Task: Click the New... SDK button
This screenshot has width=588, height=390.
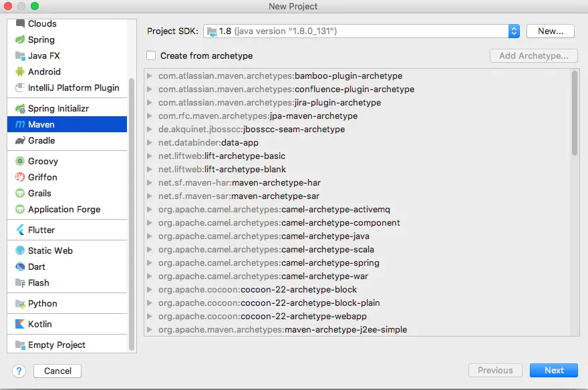Action: pyautogui.click(x=550, y=31)
